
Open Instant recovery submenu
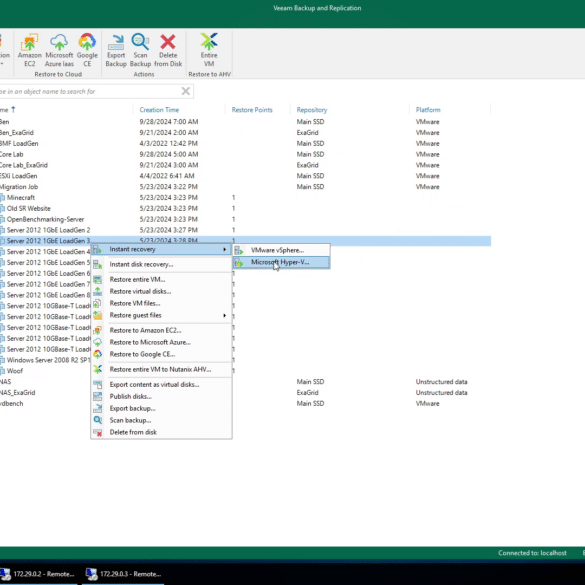pos(161,249)
